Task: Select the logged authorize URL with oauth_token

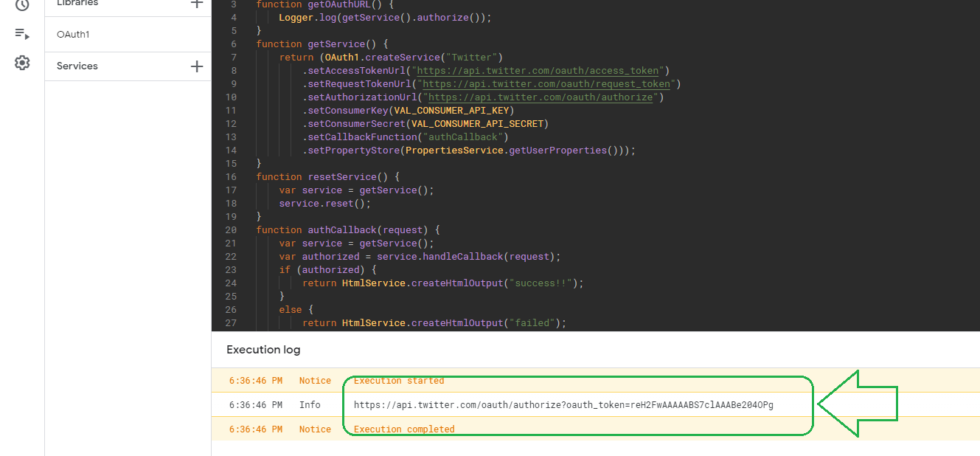Action: pyautogui.click(x=563, y=404)
